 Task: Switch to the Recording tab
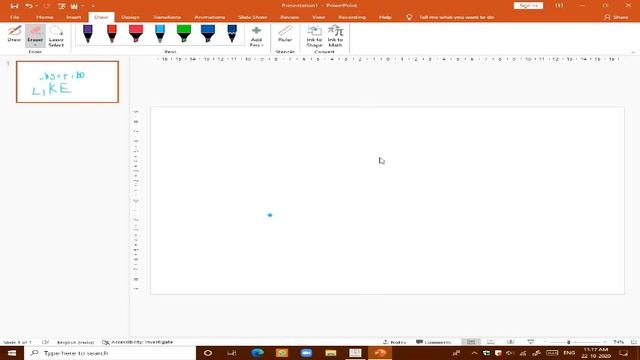point(352,17)
